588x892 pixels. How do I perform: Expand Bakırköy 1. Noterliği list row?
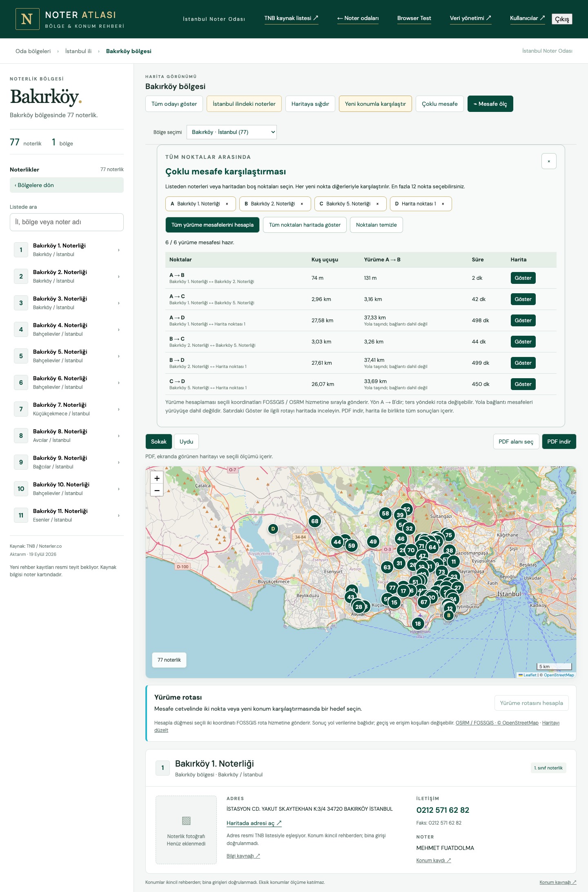pos(67,250)
